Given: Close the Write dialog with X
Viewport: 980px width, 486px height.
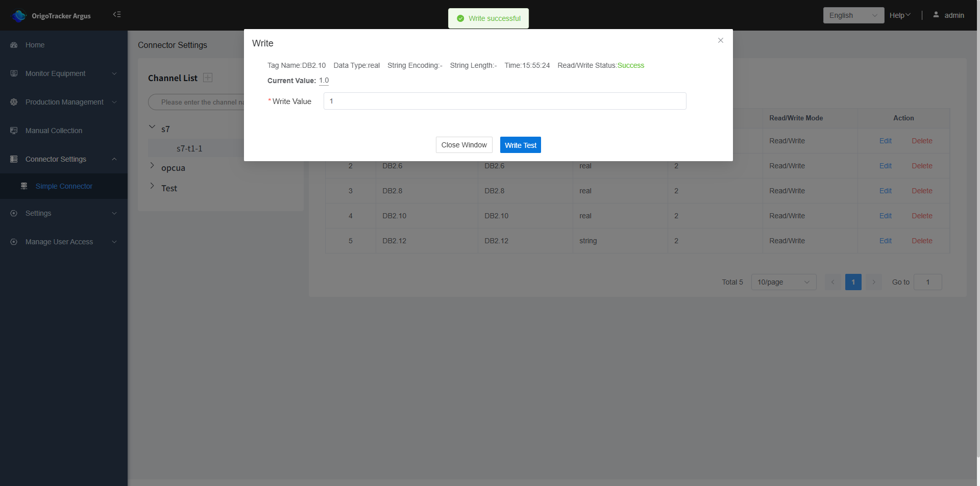Looking at the screenshot, I should (720, 40).
